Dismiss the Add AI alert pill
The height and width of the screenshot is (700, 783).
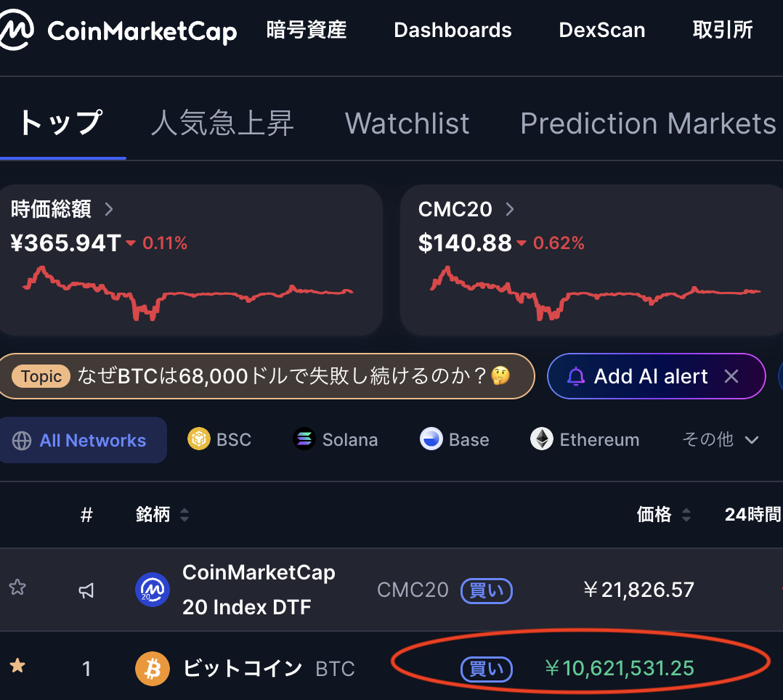click(x=731, y=376)
